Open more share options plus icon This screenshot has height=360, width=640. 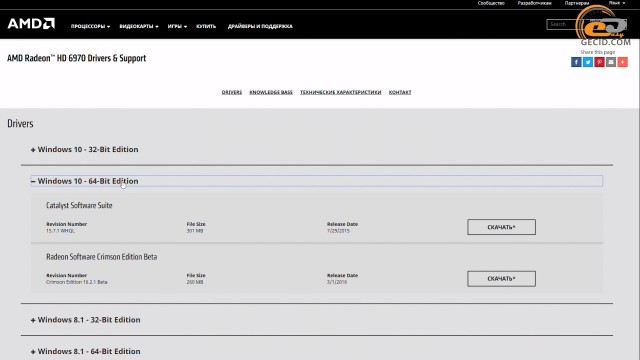tap(622, 62)
